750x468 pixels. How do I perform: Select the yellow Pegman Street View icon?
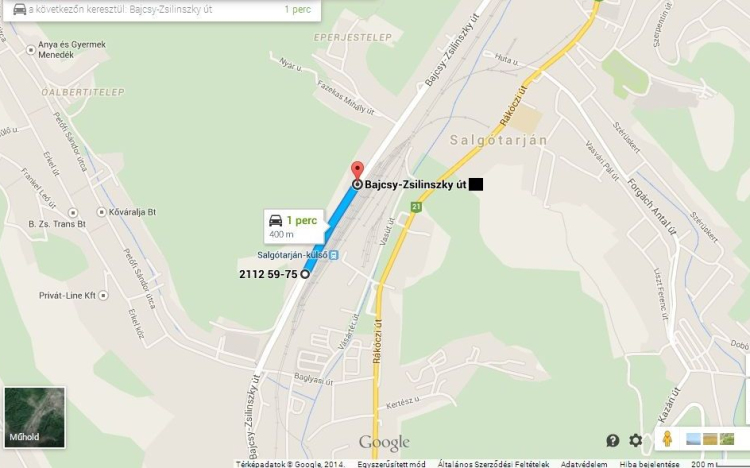pos(667,439)
